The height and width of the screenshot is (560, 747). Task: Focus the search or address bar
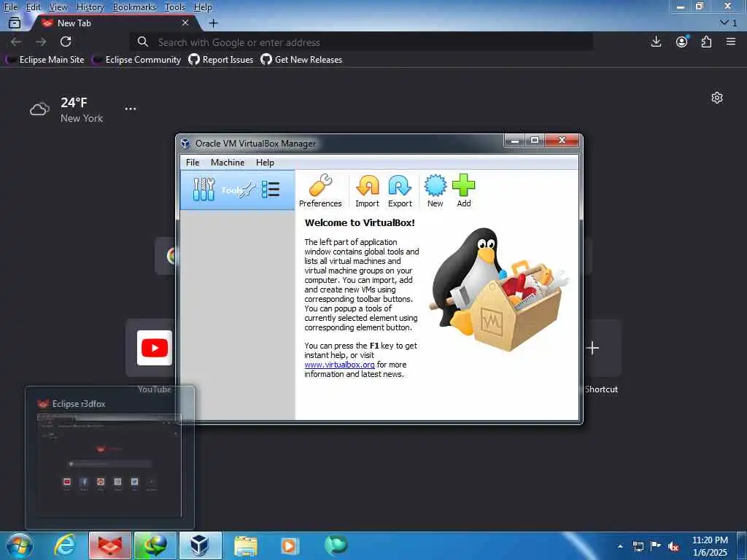point(362,42)
